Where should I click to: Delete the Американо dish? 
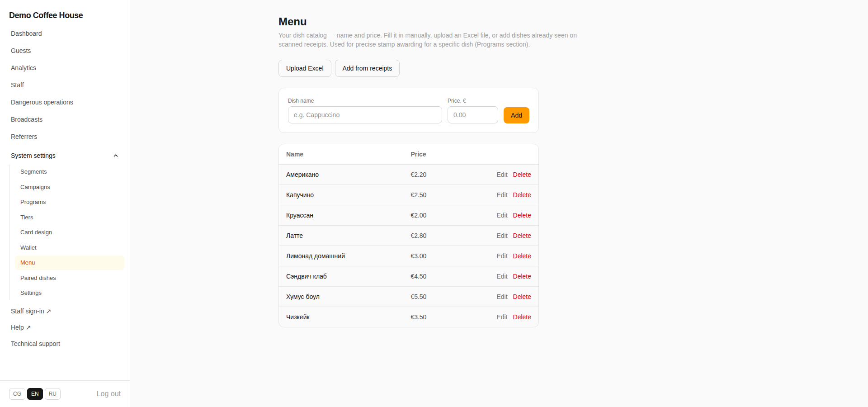tap(522, 175)
